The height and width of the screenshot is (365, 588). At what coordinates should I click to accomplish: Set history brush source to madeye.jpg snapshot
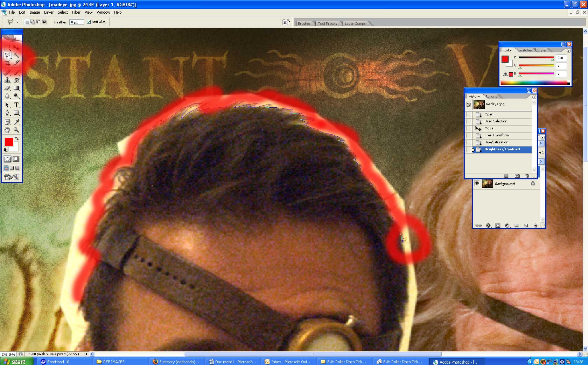(469, 104)
